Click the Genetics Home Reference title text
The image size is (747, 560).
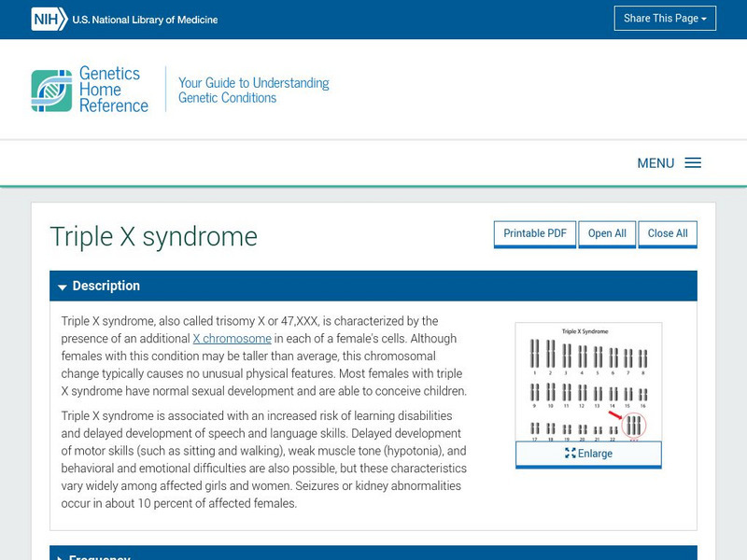pyautogui.click(x=113, y=90)
